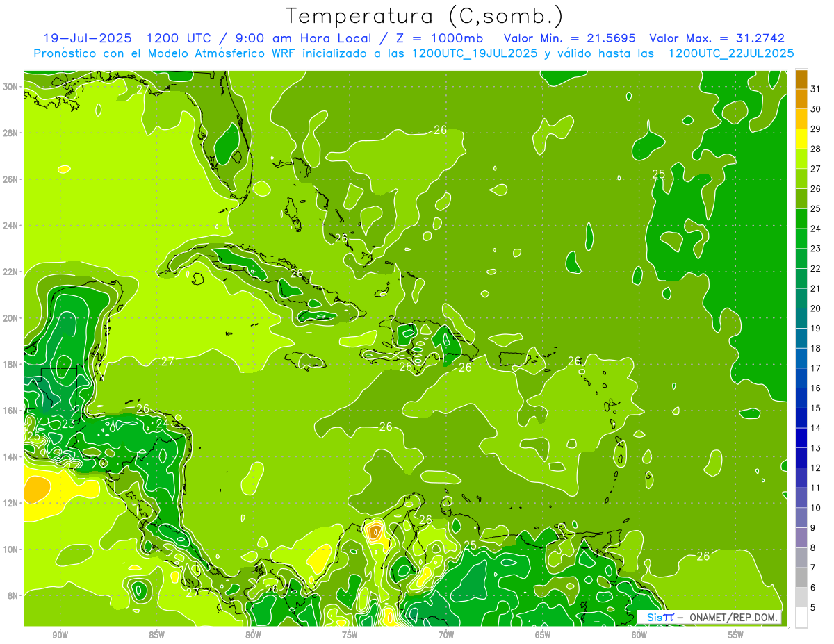The width and height of the screenshot is (834, 644).
Task: Click the colorbar label '12'
Action: pyautogui.click(x=816, y=468)
